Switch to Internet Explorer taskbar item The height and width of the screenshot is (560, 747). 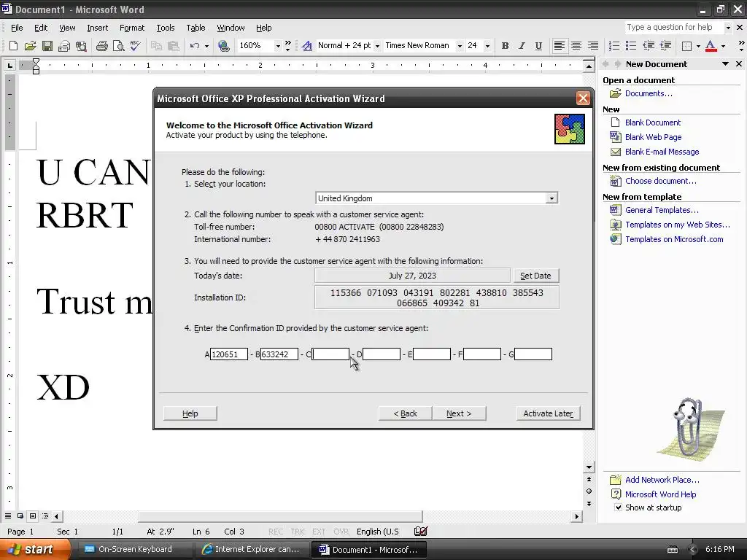point(252,549)
